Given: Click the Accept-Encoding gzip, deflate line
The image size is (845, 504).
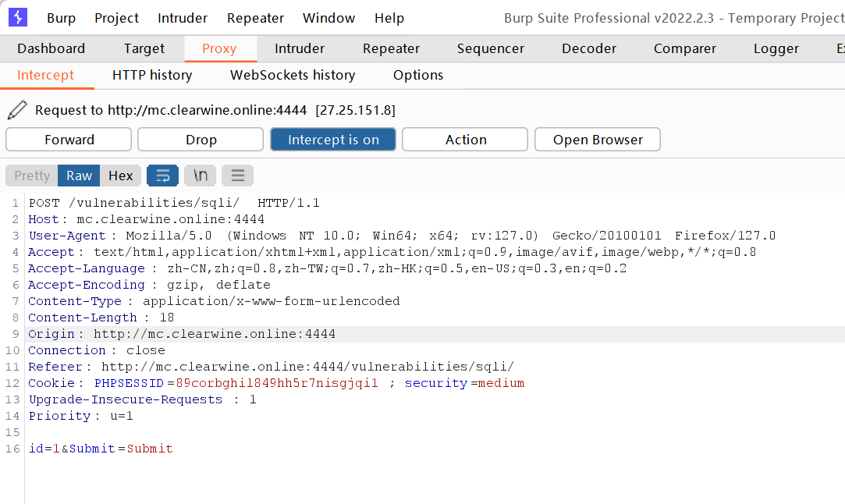Looking at the screenshot, I should (x=149, y=285).
